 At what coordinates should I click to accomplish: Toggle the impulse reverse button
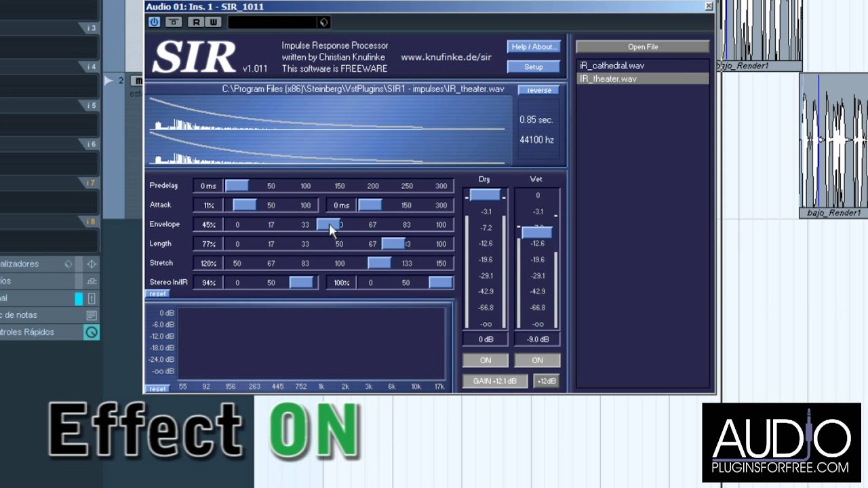pyautogui.click(x=539, y=90)
